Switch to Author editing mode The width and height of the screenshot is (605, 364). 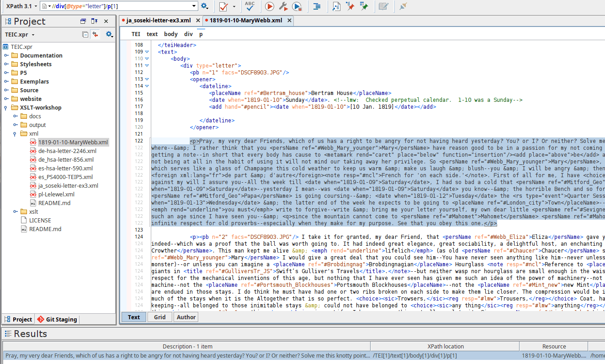point(186,317)
